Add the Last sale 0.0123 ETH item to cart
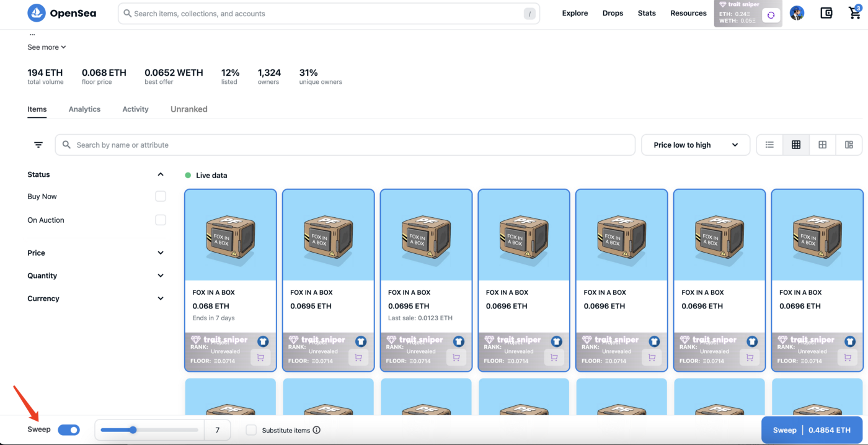 [456, 357]
